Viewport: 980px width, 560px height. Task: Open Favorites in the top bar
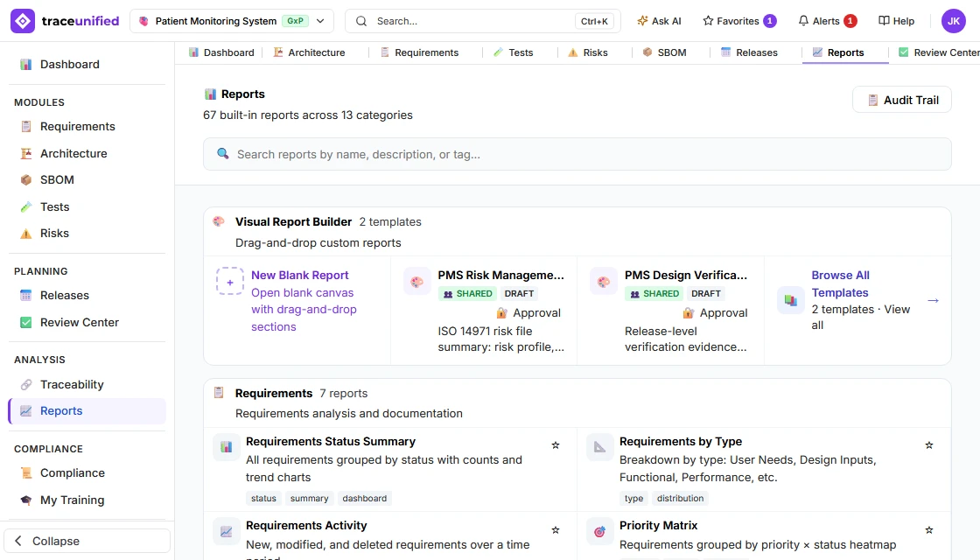739,21
